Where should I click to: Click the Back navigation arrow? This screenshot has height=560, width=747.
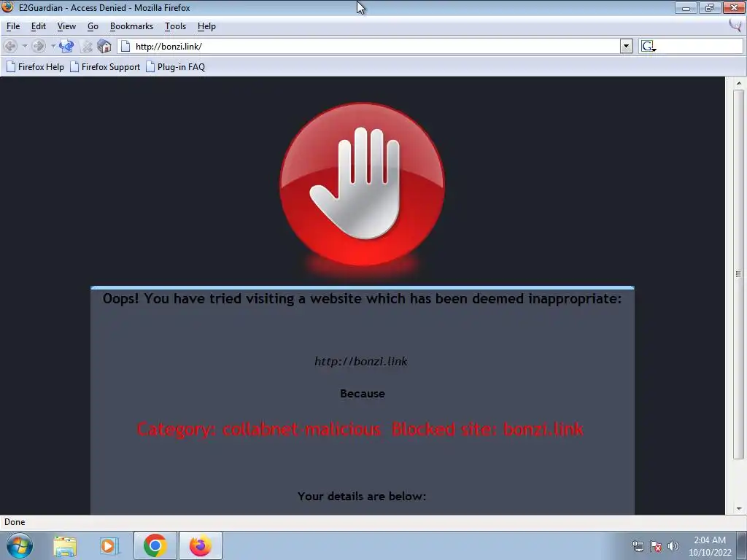click(10, 46)
